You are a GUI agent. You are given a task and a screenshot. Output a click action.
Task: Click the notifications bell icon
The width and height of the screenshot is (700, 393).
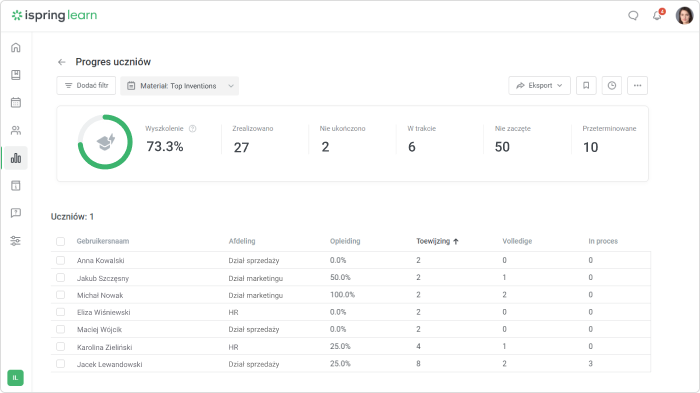tap(657, 16)
